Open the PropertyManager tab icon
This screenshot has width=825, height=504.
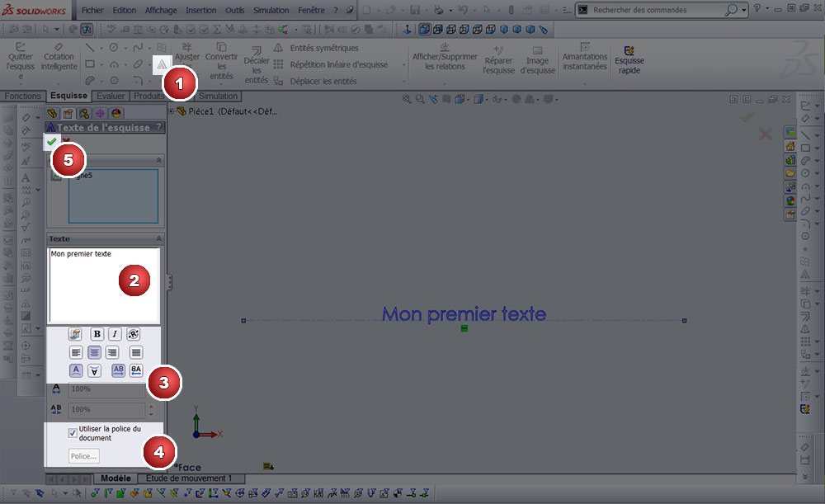tap(68, 113)
